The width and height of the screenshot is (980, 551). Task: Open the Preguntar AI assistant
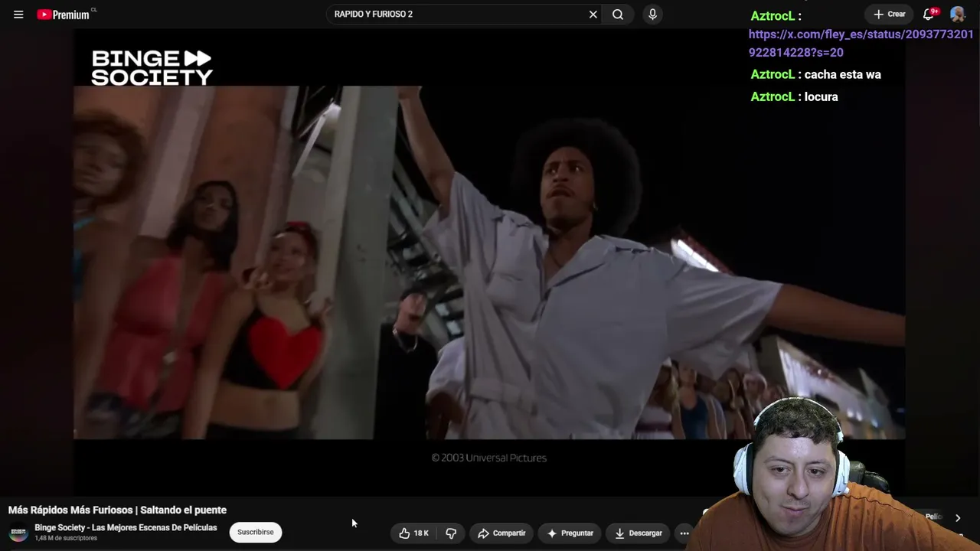(570, 533)
